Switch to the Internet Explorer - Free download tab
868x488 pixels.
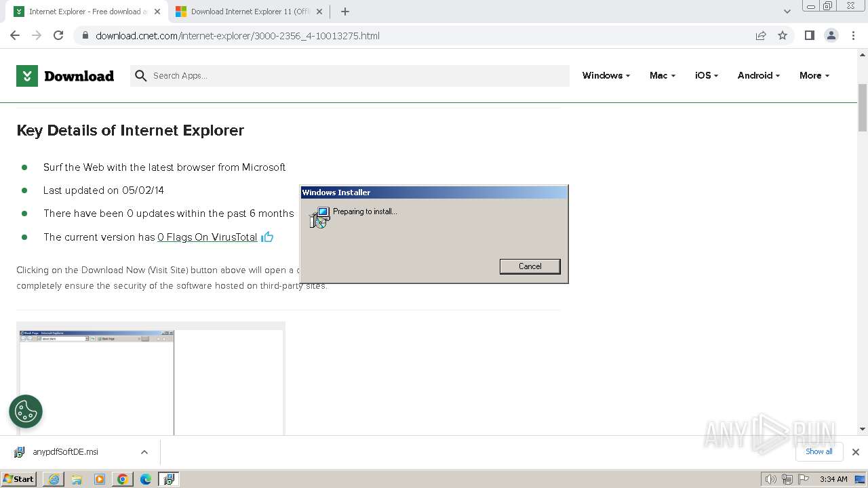click(87, 12)
